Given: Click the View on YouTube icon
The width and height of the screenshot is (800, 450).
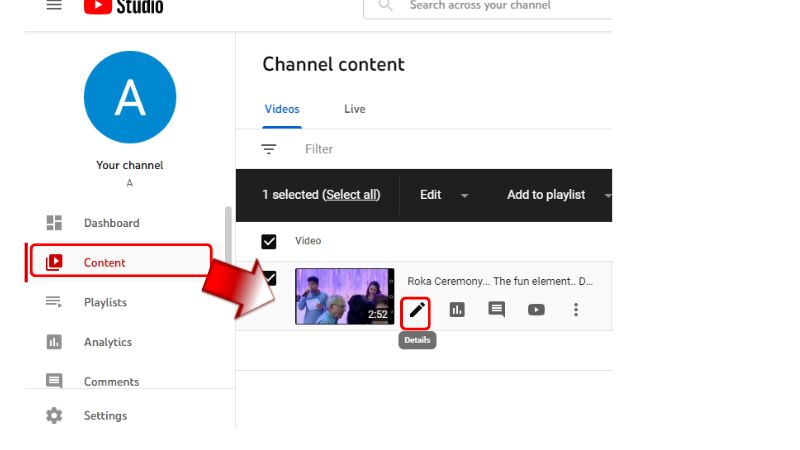Looking at the screenshot, I should pyautogui.click(x=536, y=310).
